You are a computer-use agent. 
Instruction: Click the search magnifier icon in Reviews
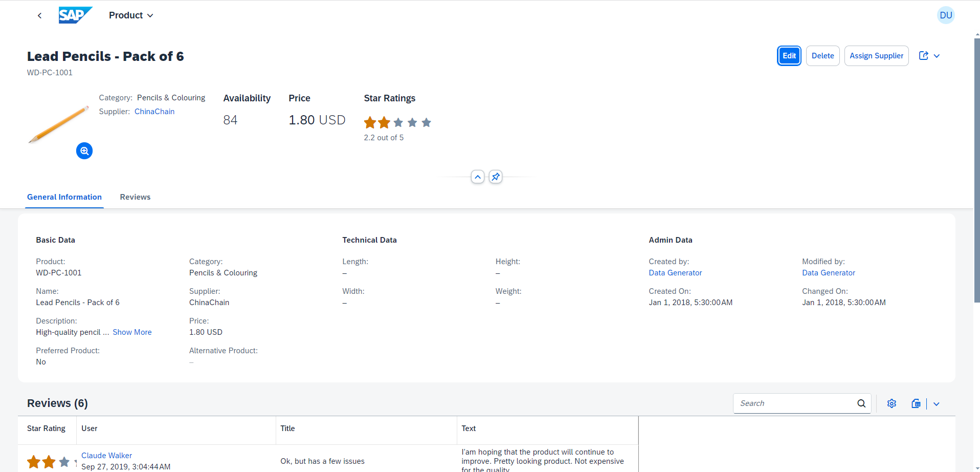[x=861, y=403]
